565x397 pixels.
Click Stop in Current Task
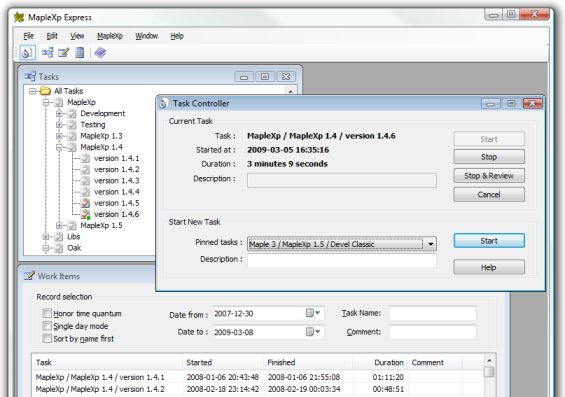[x=489, y=157]
